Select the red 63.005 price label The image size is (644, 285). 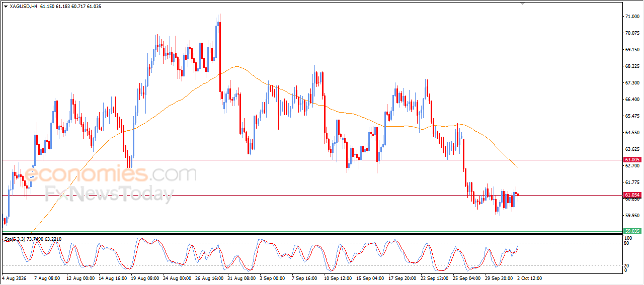coord(632,160)
